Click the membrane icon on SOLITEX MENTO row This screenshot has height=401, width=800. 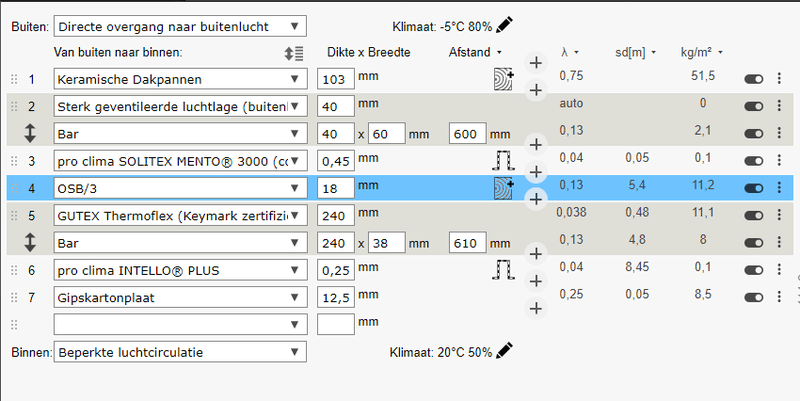pos(503,159)
